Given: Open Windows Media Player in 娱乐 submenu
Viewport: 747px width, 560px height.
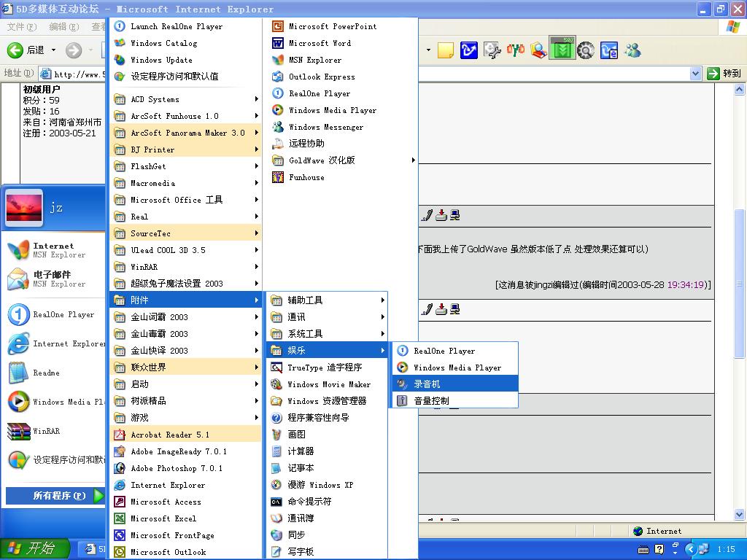Looking at the screenshot, I should click(455, 367).
